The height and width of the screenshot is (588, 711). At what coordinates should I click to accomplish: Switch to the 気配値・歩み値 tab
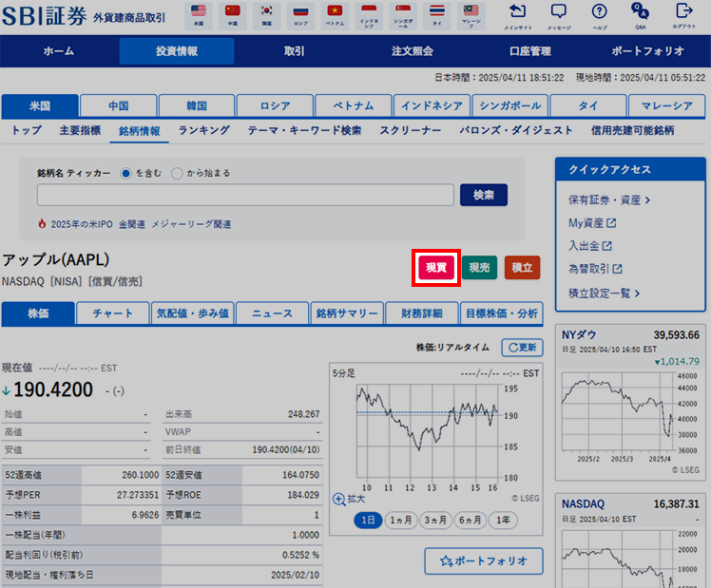pyautogui.click(x=193, y=313)
